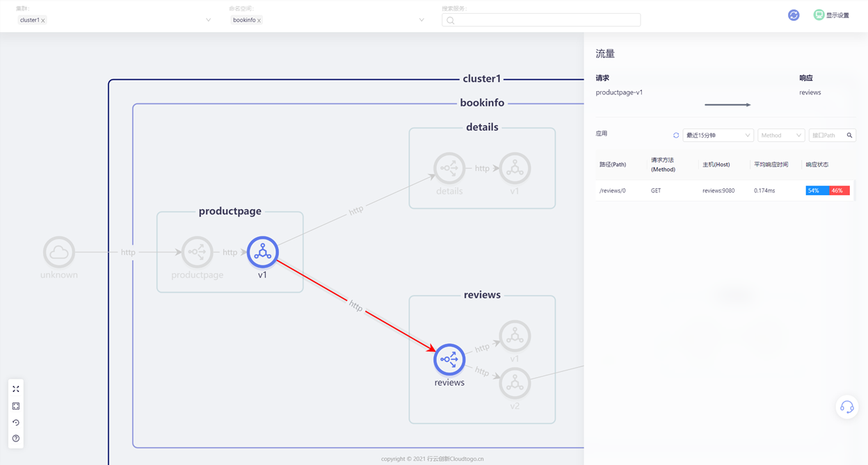Open the Method filter dropdown
Screen dimensions: 868x465
pos(781,136)
